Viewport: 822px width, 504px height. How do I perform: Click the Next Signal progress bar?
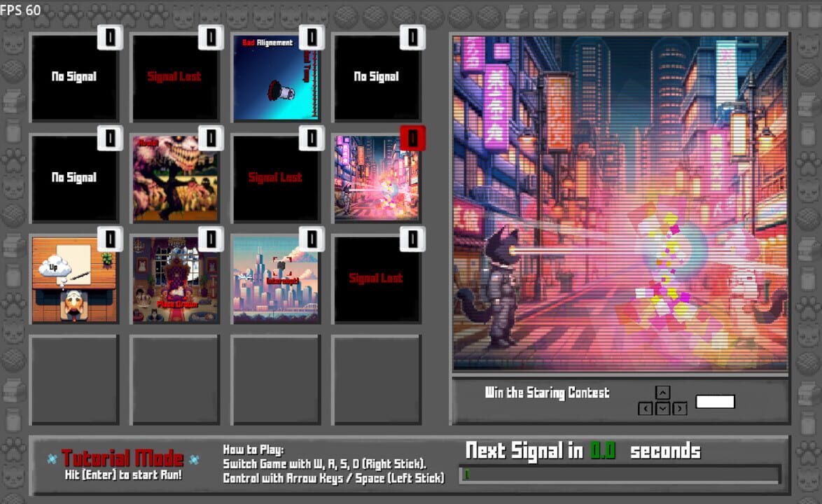[620, 475]
